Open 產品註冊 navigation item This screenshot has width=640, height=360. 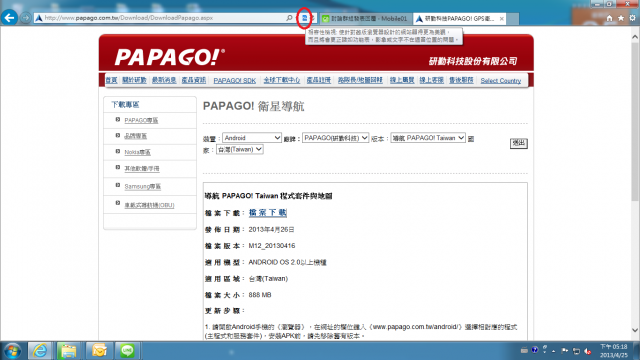tap(319, 80)
